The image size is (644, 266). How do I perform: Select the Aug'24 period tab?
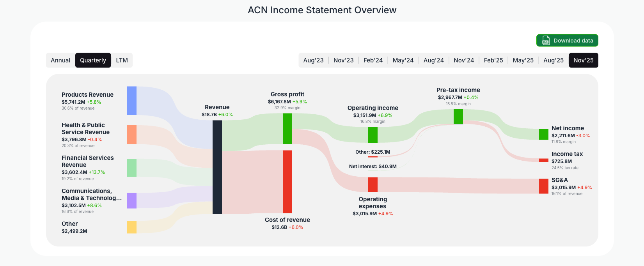[x=433, y=60]
